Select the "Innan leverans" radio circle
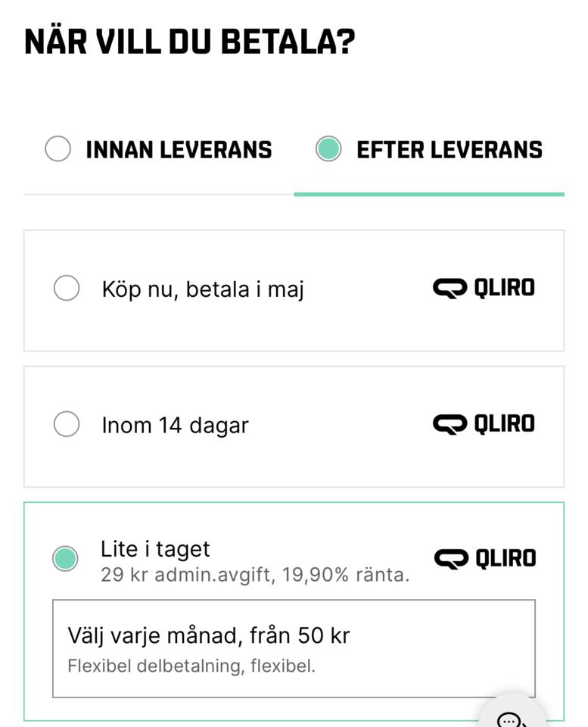Screen dimensions: 588x727 click(x=58, y=149)
